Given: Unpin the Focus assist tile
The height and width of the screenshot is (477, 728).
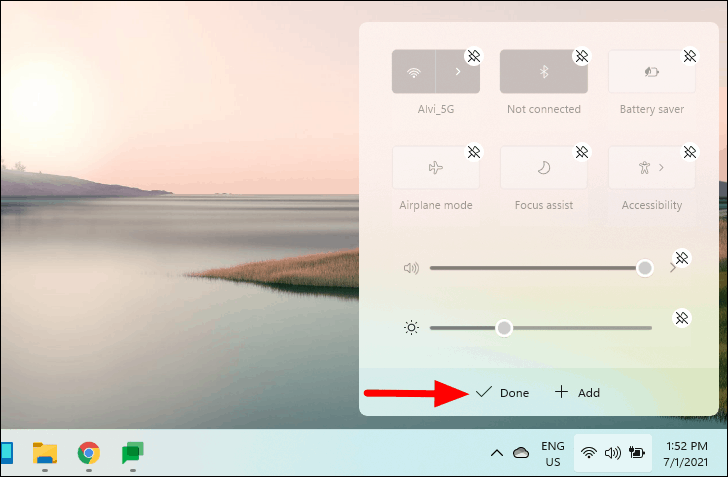Looking at the screenshot, I should pyautogui.click(x=582, y=152).
